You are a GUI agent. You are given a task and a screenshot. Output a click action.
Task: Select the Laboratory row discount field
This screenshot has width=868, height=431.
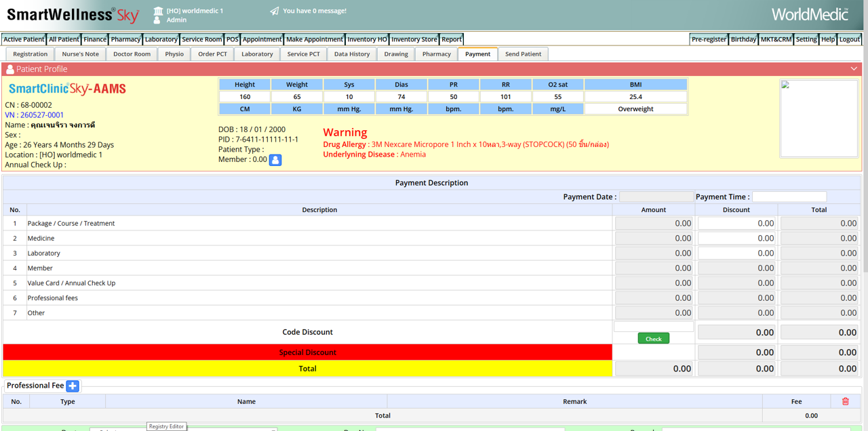736,253
